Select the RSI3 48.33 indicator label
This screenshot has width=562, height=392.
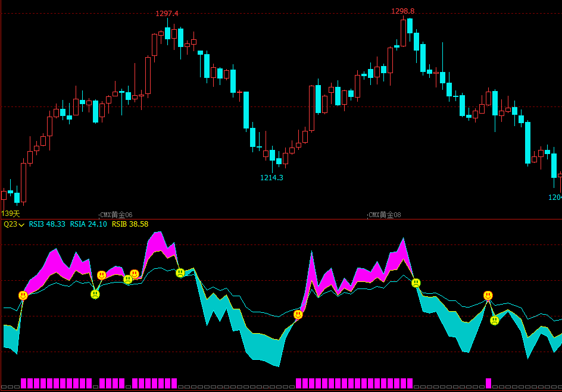tap(47, 224)
